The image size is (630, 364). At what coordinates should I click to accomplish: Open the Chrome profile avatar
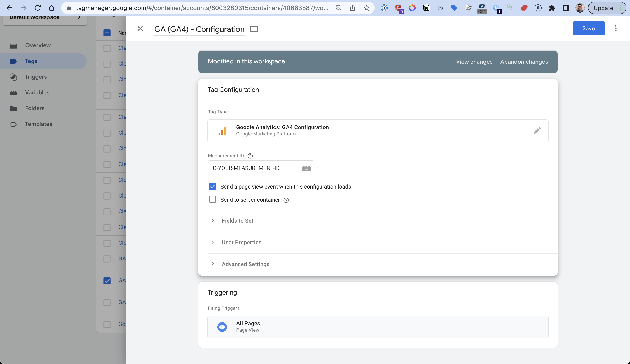coord(580,8)
